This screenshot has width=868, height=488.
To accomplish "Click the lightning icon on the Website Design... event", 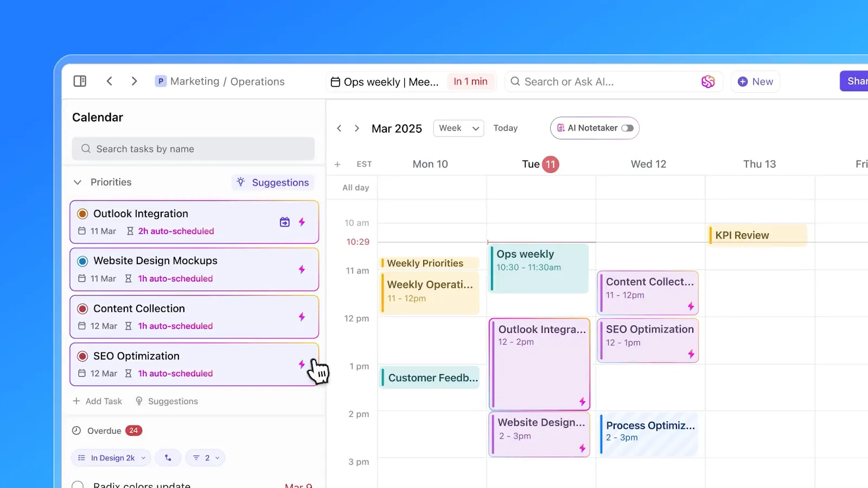I will pyautogui.click(x=582, y=448).
